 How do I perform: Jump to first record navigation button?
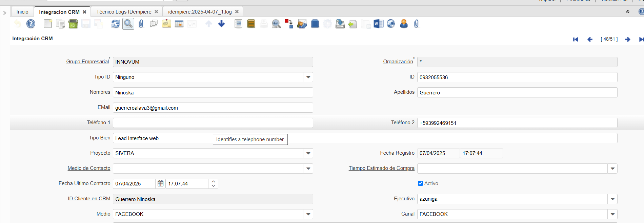[x=576, y=39]
